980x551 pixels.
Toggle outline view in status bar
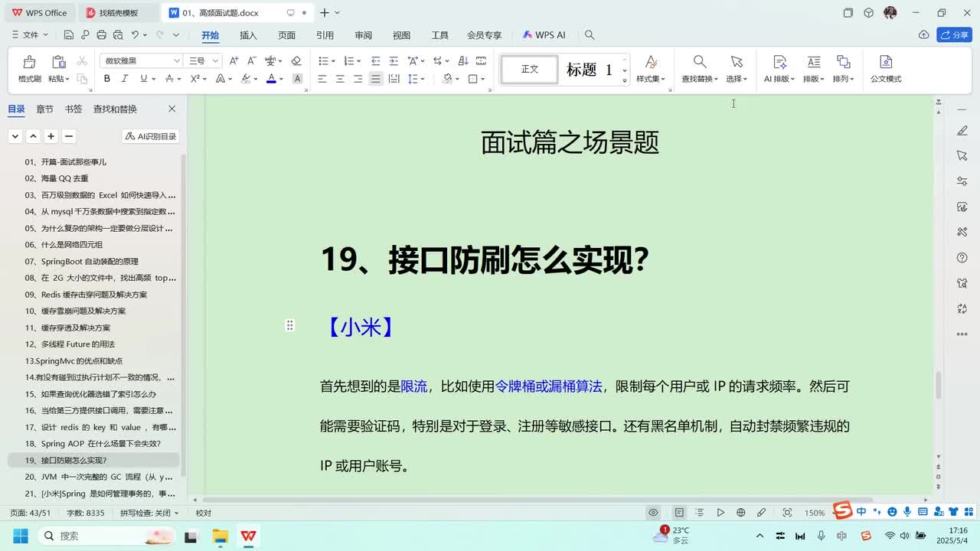(700, 513)
